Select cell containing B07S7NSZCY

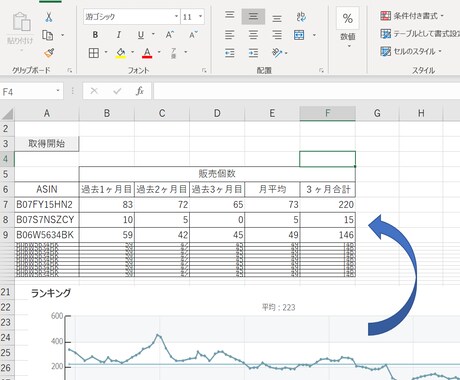[x=47, y=220]
